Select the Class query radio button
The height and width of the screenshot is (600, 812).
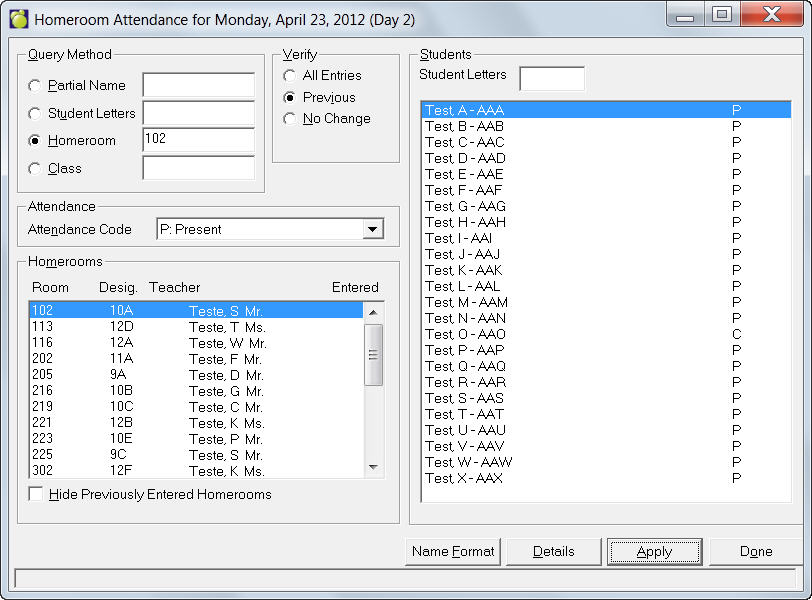point(36,169)
